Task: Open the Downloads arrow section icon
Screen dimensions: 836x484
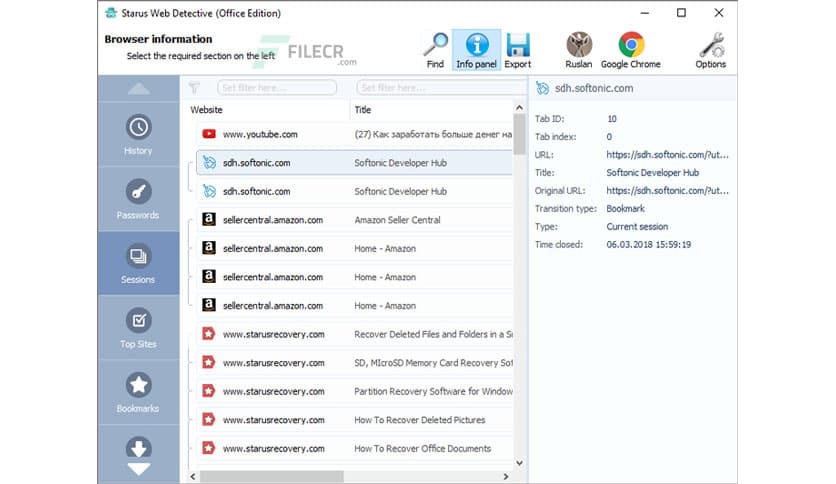Action: click(139, 449)
